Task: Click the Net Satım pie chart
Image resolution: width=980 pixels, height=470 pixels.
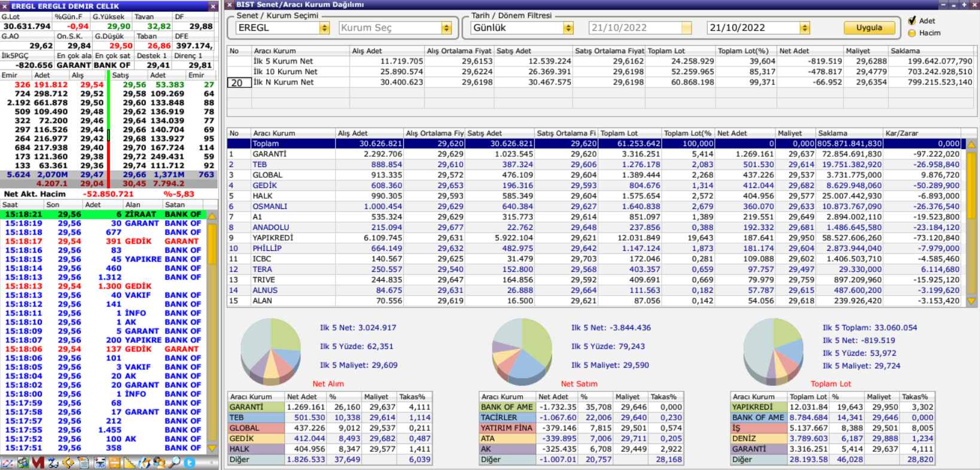Action: 522,352
